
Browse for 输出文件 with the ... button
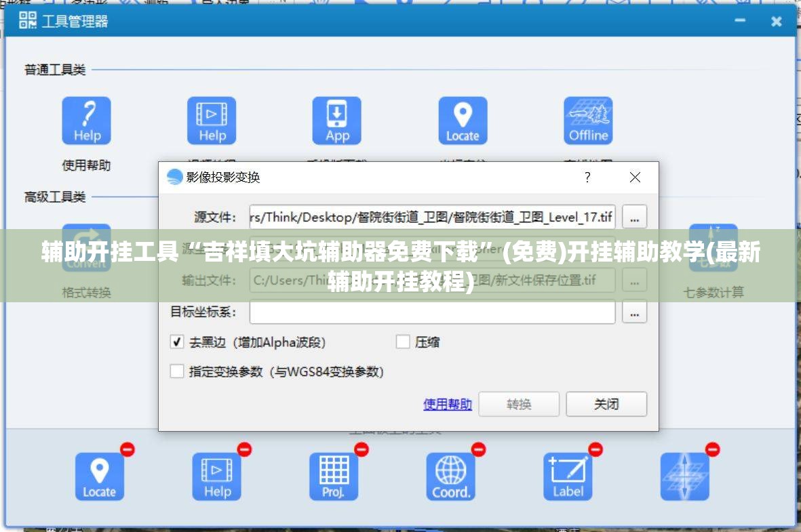[x=634, y=281]
